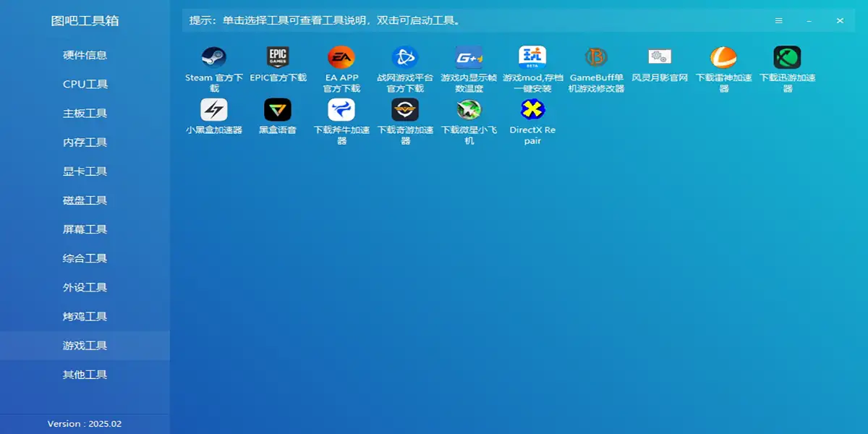Select 战网游戏平台 official download icon

pyautogui.click(x=405, y=57)
